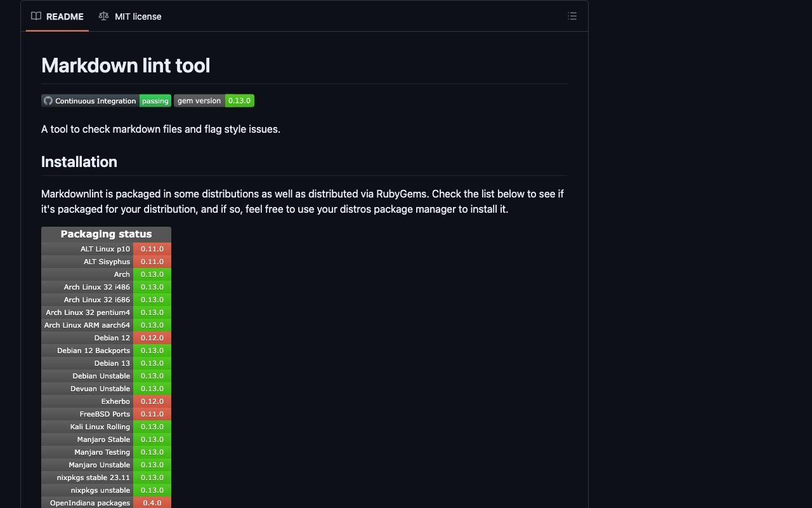Viewport: 812px width, 508px height.
Task: Click the Packaging status header
Action: (x=106, y=234)
